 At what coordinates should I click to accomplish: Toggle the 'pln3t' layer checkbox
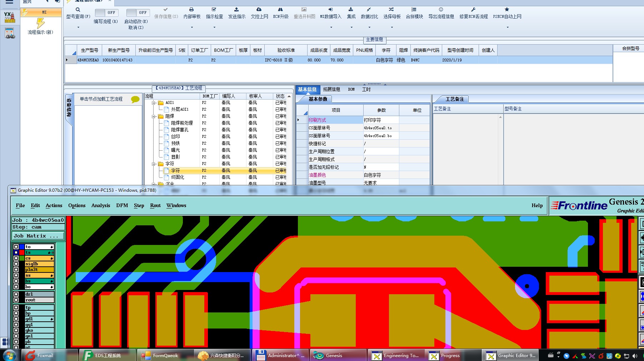pyautogui.click(x=16, y=270)
